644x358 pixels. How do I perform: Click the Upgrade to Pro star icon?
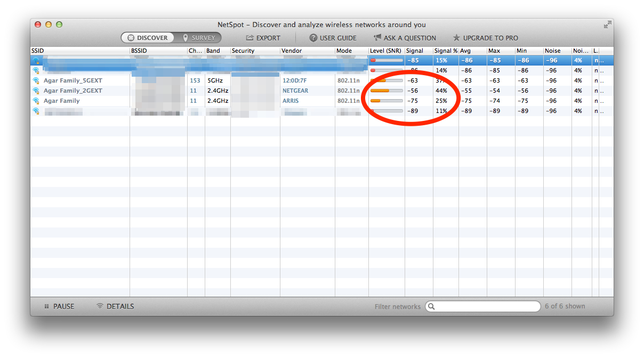(x=456, y=38)
